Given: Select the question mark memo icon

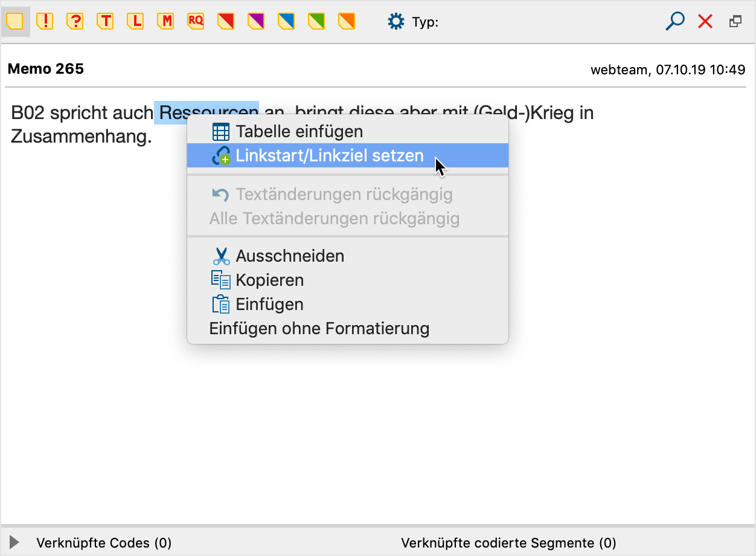Looking at the screenshot, I should click(x=75, y=22).
